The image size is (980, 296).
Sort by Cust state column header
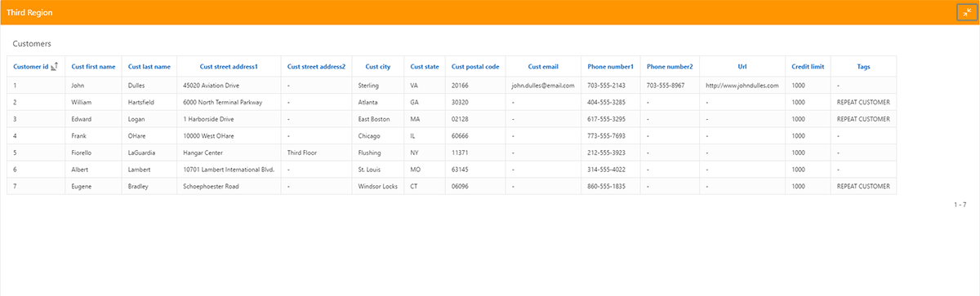pyautogui.click(x=425, y=67)
